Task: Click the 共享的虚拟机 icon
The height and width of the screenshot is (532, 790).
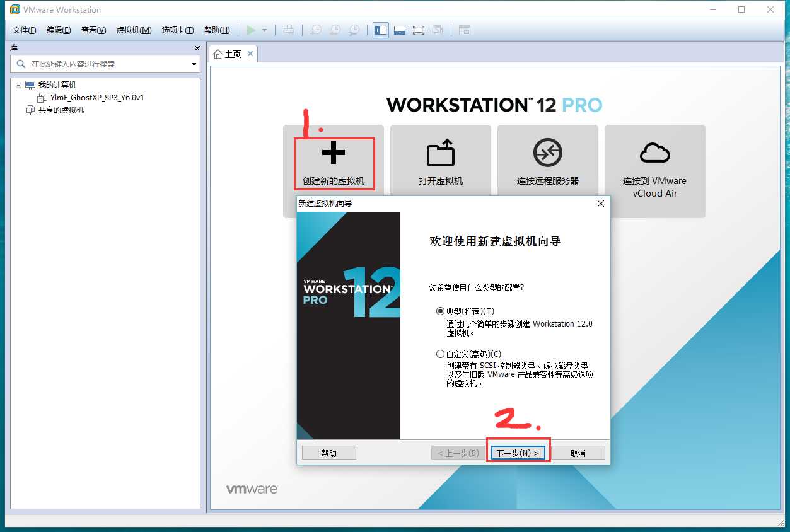Action: tap(30, 110)
